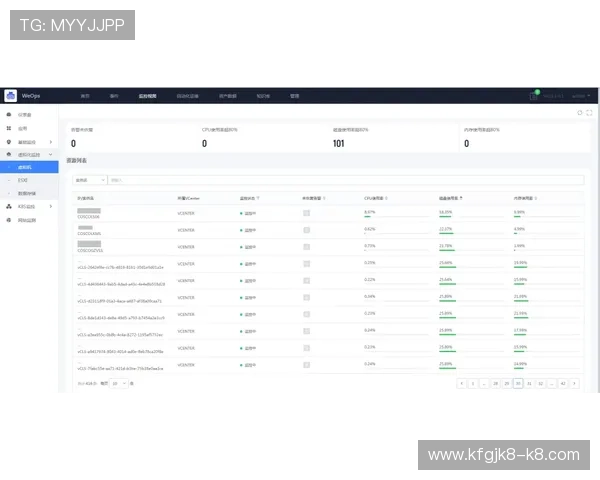
Task: Click the basic monitoring sidebar icon
Action: 9,142
